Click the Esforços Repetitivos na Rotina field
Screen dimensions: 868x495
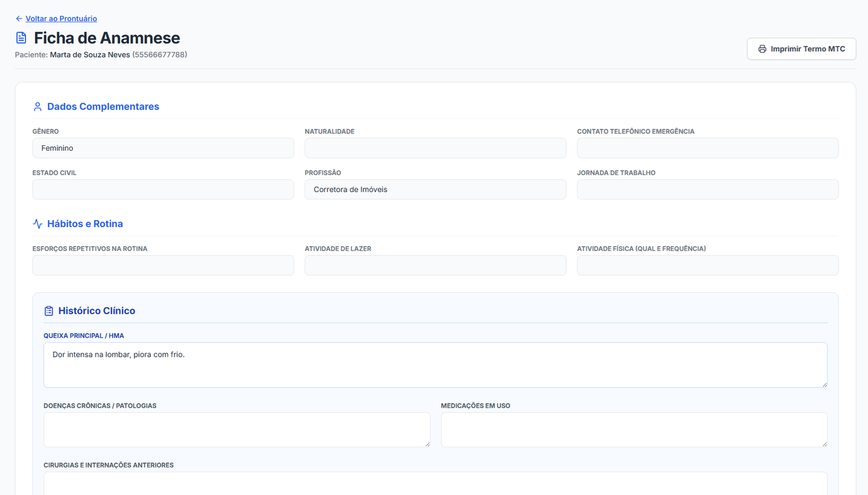[163, 265]
